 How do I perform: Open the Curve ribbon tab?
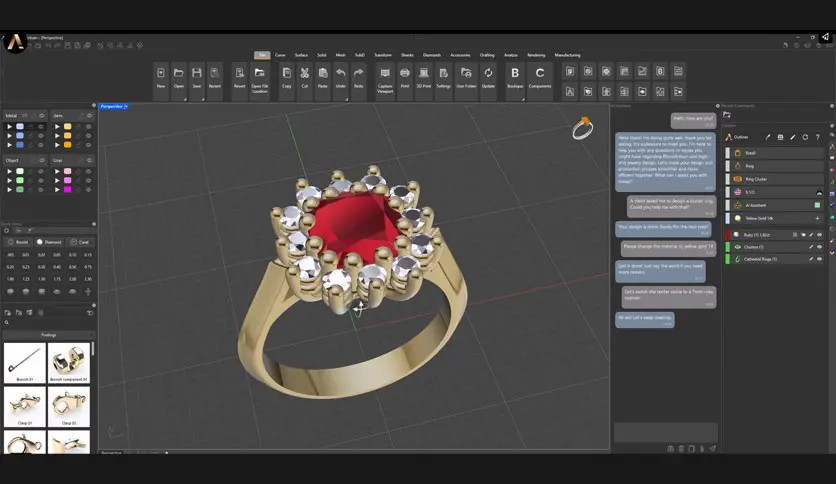pos(280,55)
